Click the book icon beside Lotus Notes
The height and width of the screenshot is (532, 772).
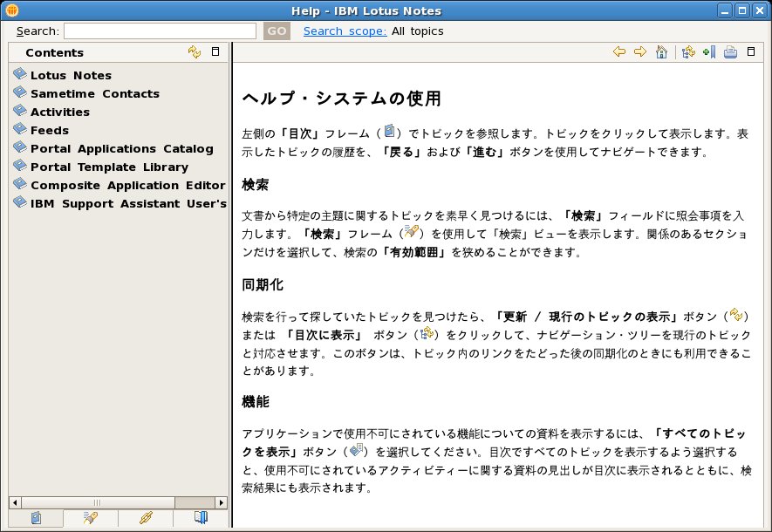pos(20,74)
